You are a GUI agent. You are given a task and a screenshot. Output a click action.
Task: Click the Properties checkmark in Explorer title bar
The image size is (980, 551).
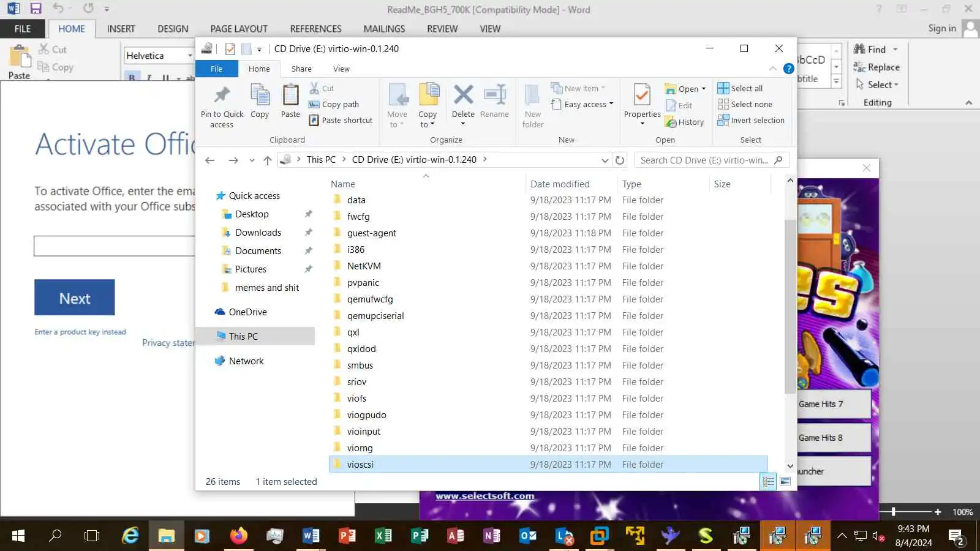pos(230,49)
